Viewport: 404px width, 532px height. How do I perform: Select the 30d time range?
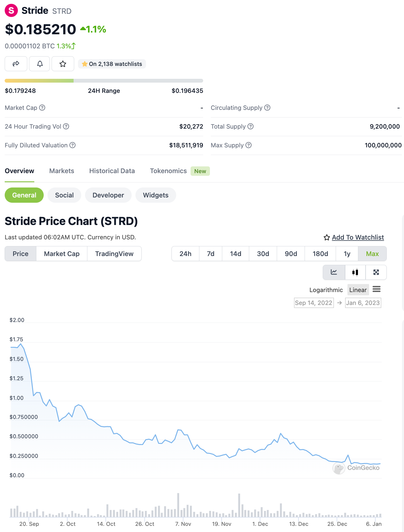pos(263,254)
